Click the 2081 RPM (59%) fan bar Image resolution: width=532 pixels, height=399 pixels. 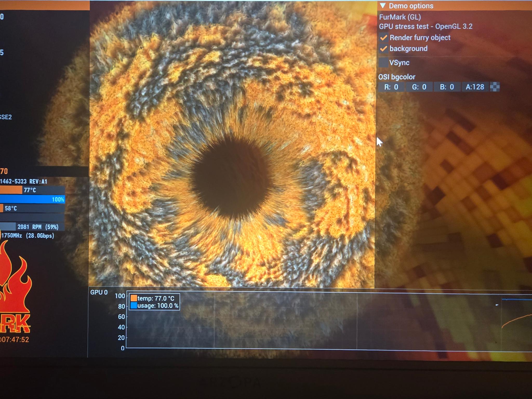pos(32,227)
